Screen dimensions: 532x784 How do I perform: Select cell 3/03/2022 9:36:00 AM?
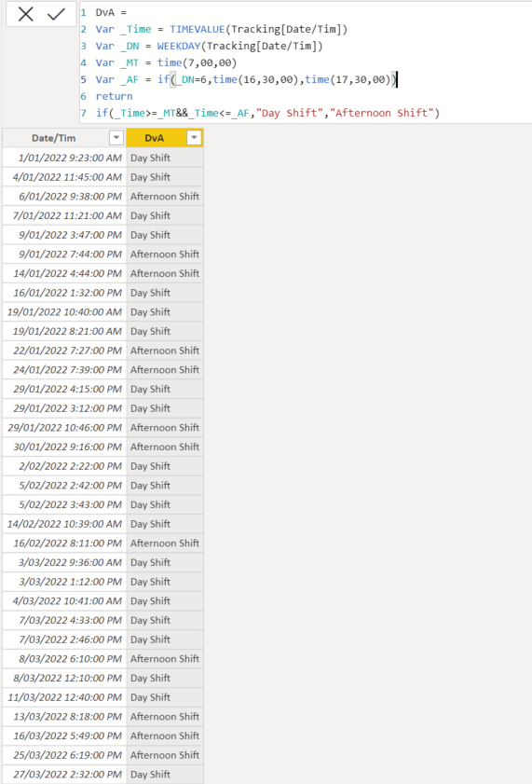click(x=64, y=562)
